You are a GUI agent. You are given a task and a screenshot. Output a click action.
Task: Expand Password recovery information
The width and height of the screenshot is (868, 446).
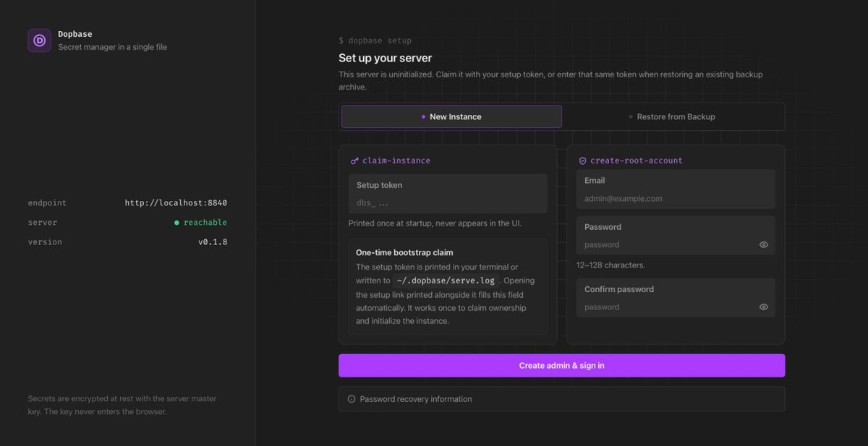[561, 399]
